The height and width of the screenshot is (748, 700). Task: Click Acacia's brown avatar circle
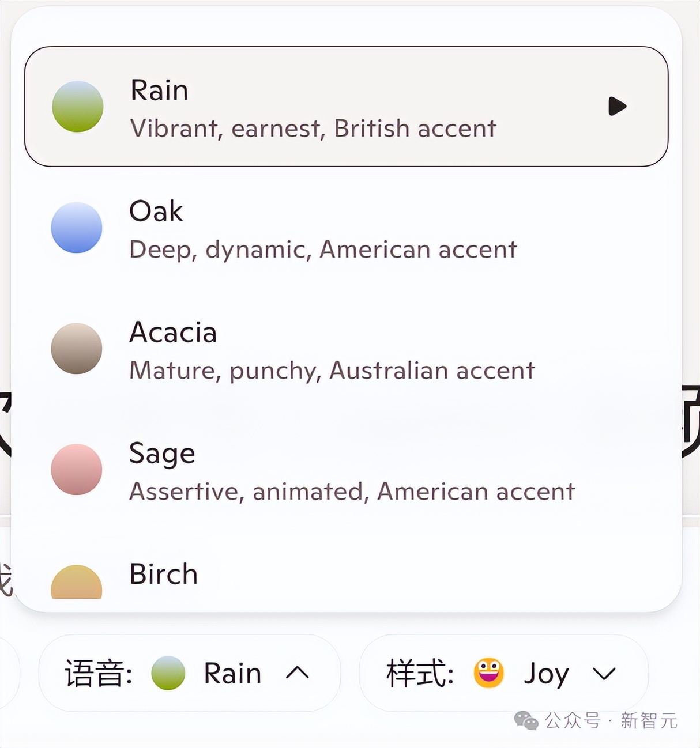click(x=77, y=349)
